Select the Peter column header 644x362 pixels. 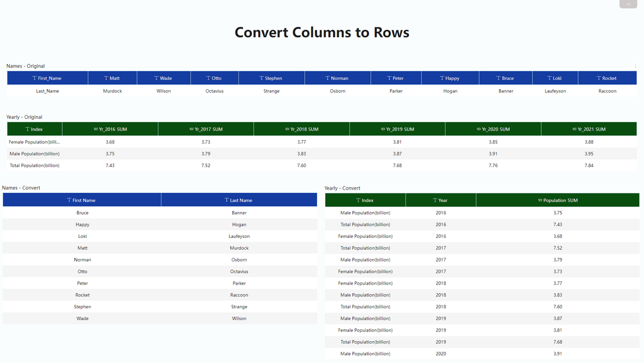pyautogui.click(x=396, y=78)
